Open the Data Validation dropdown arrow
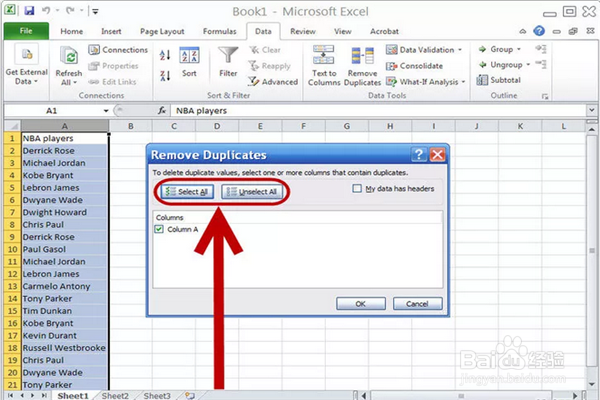 460,50
